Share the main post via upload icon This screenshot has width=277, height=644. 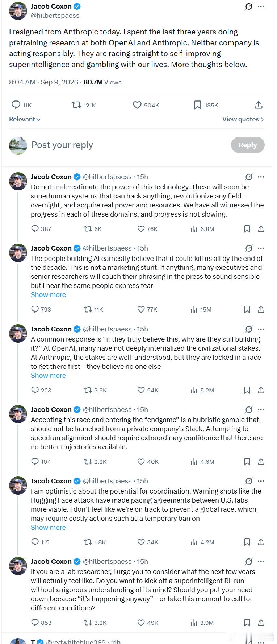tap(259, 105)
